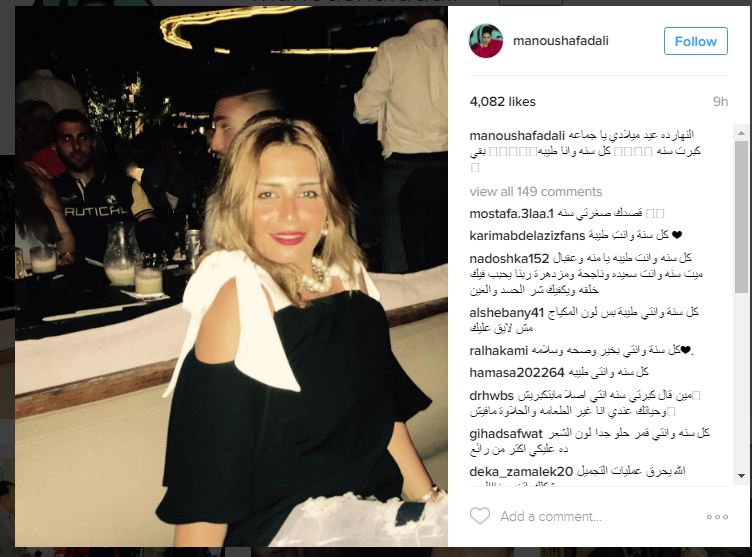
Task: Click the comments scrollbar thumb
Action: coord(741,216)
